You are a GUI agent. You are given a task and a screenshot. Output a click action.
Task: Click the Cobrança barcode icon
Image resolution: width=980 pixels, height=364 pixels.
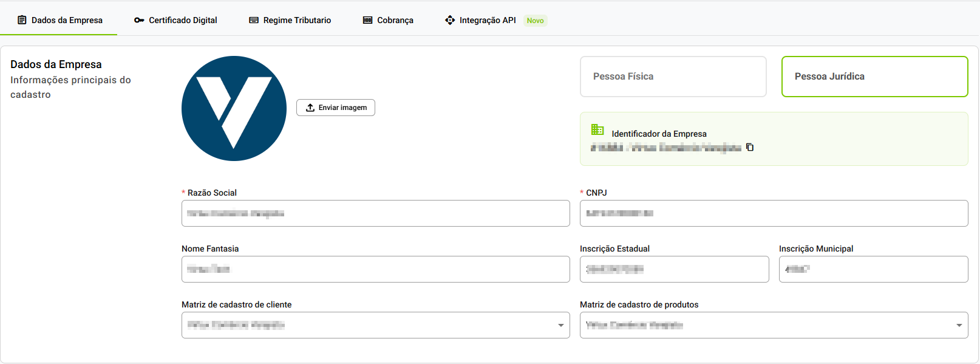click(367, 20)
